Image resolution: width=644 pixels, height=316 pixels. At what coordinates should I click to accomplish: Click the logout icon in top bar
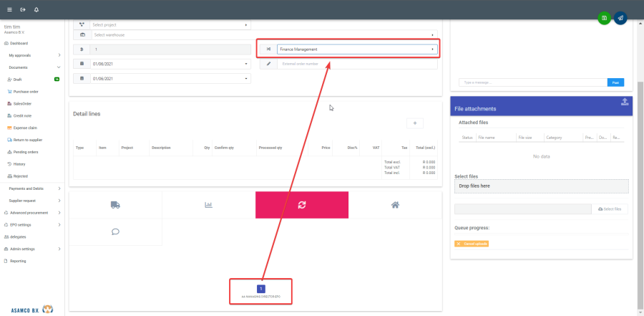tap(23, 9)
